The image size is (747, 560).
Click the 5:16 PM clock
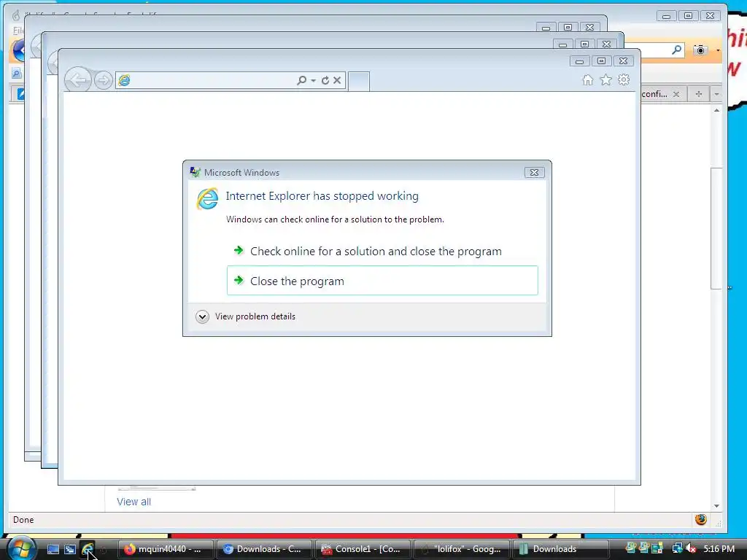pyautogui.click(x=719, y=548)
